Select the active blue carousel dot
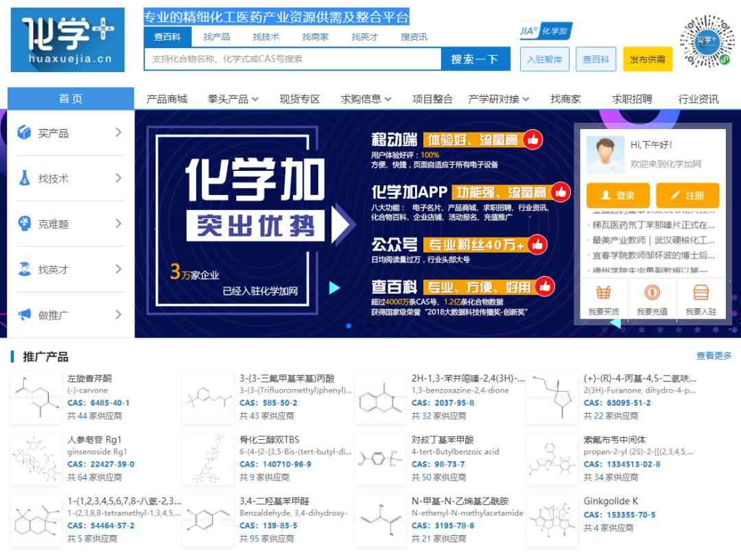 click(349, 325)
